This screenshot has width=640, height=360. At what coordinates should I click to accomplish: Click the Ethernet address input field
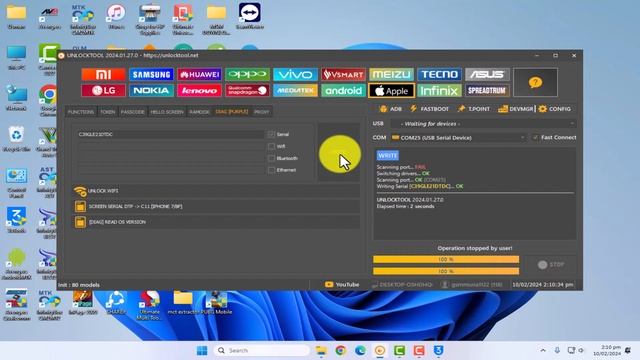point(171,170)
